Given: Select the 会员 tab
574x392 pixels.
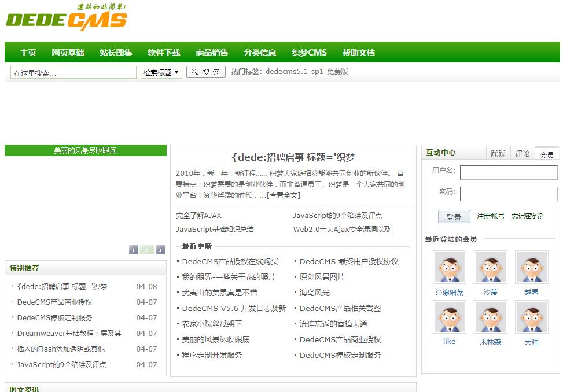Looking at the screenshot, I should click(546, 153).
